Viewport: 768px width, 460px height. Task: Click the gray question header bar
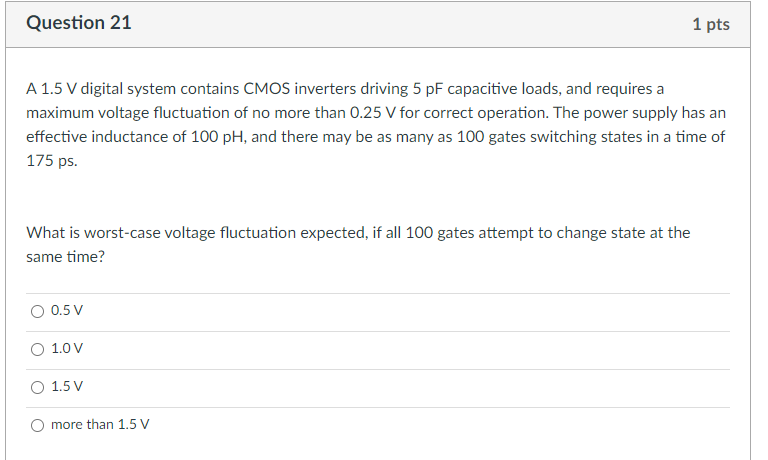(x=378, y=24)
